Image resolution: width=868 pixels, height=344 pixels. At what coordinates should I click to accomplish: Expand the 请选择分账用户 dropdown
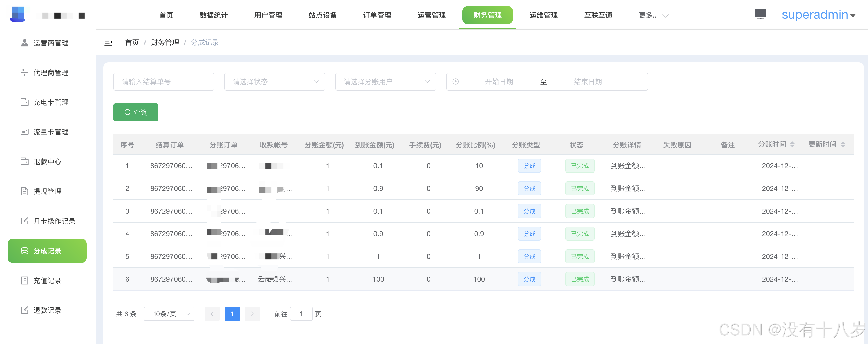(386, 81)
